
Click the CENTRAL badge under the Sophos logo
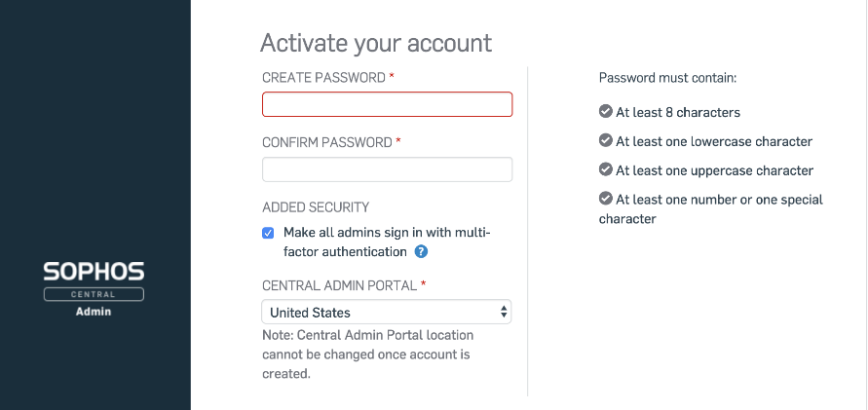(94, 294)
